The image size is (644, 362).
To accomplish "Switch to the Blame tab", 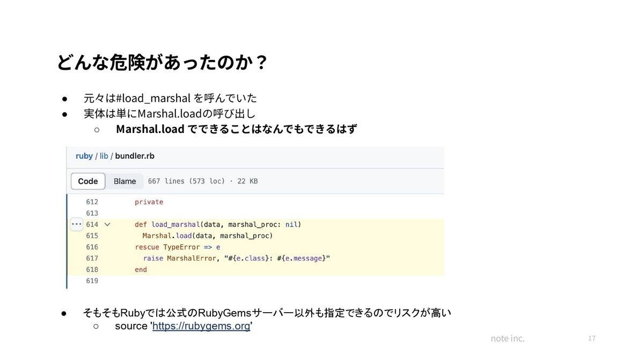I will [x=124, y=181].
